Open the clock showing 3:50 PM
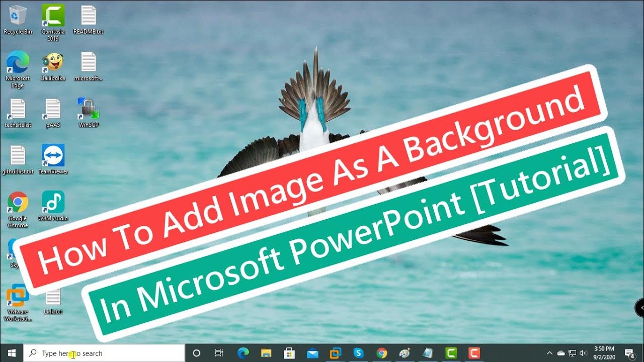Screen dimensions: 644x362 604,353
